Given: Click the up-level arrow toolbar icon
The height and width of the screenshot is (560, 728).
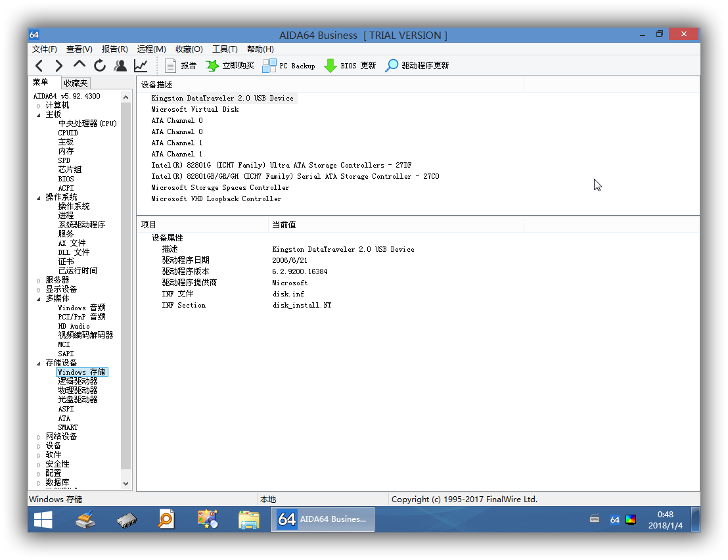Looking at the screenshot, I should [80, 66].
